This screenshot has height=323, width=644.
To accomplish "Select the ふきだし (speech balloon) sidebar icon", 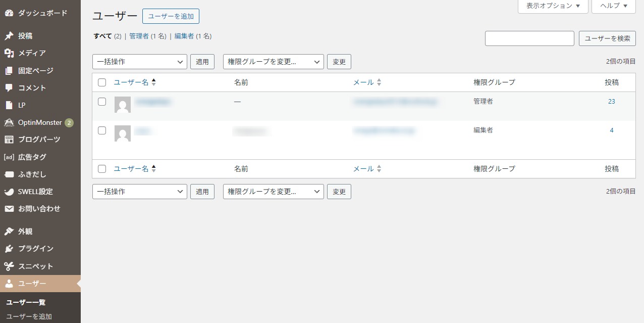I will pyautogui.click(x=9, y=174).
